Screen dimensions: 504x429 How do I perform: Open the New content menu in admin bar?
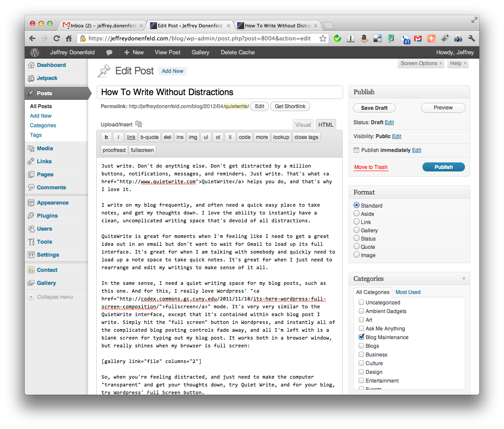(x=134, y=53)
